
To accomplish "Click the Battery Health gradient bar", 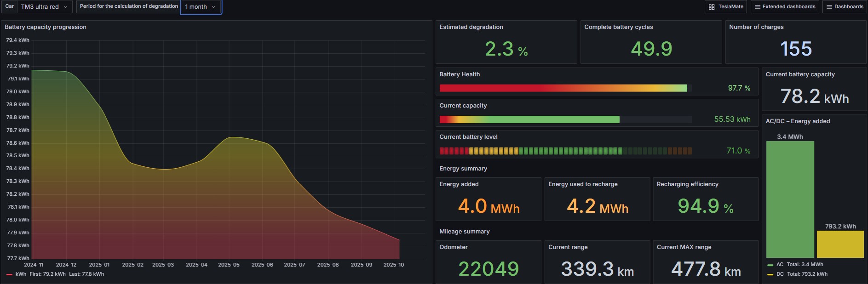I will [563, 88].
